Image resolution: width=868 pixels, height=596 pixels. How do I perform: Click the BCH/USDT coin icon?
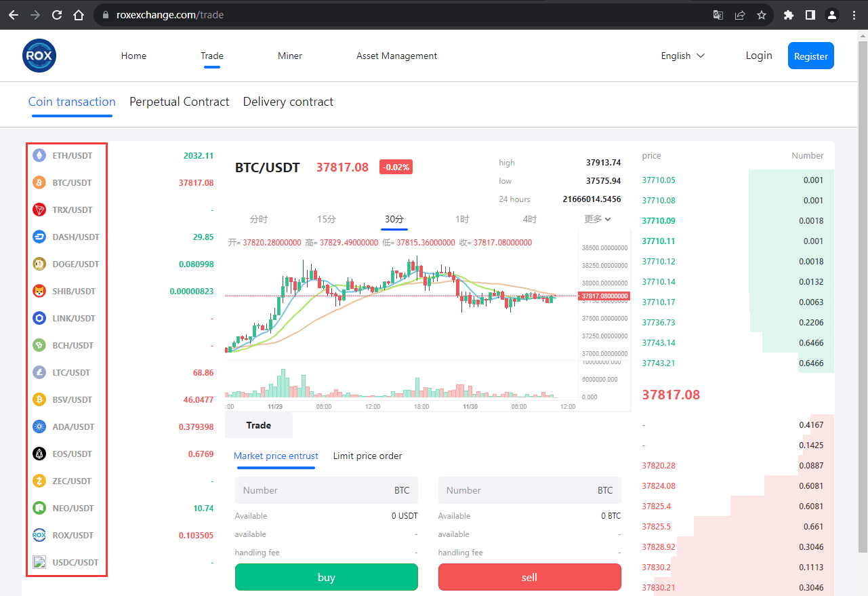pos(39,345)
